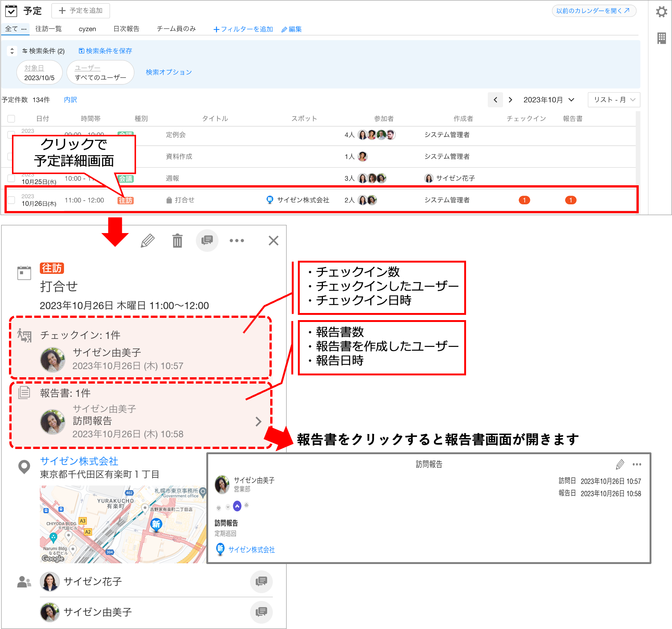Click the participants people icon in the detail panel
Screen dimensions: 672x629
24,582
